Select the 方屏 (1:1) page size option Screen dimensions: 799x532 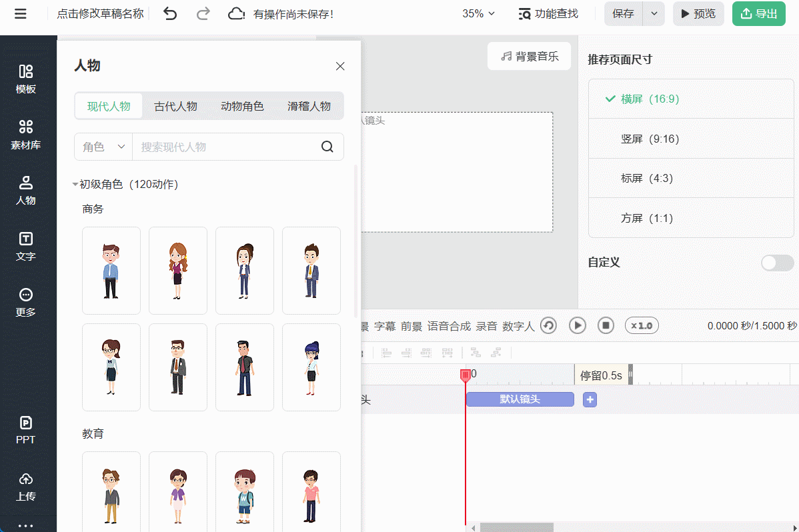[x=690, y=218]
